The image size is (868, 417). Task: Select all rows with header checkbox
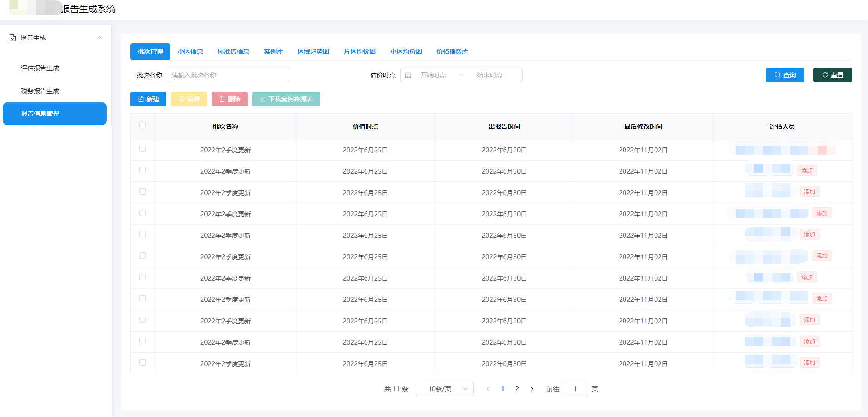(143, 125)
